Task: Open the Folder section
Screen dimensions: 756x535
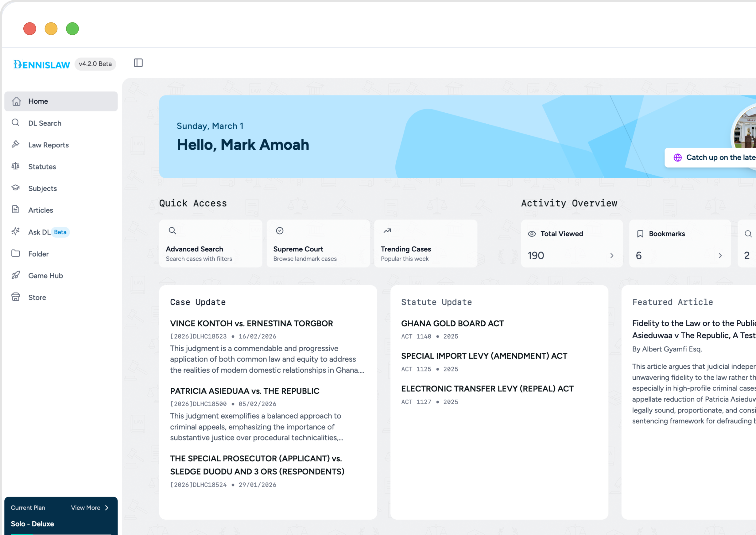Action: coord(38,254)
